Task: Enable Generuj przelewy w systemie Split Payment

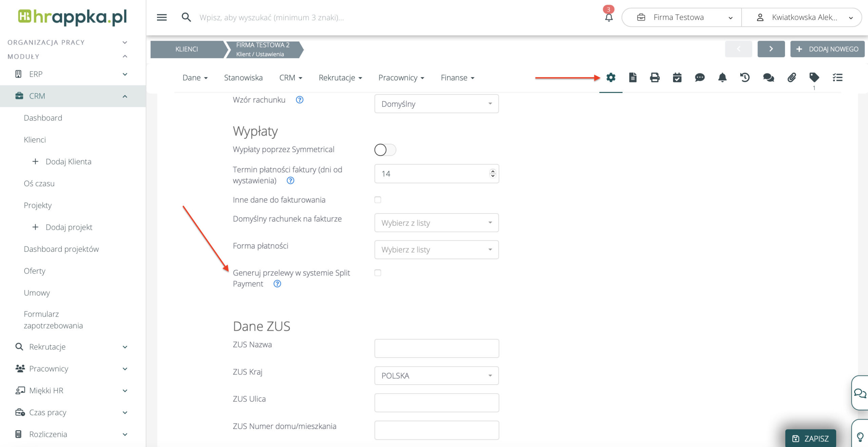Action: 378,273
